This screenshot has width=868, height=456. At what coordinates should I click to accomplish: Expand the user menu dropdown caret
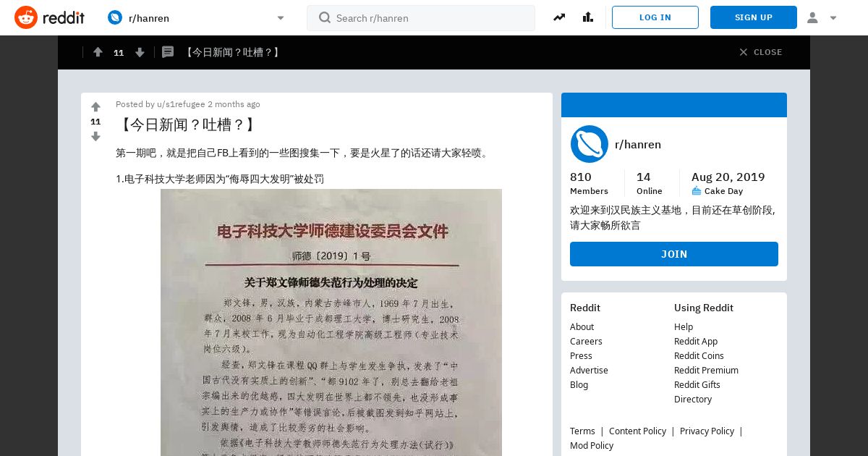point(833,18)
